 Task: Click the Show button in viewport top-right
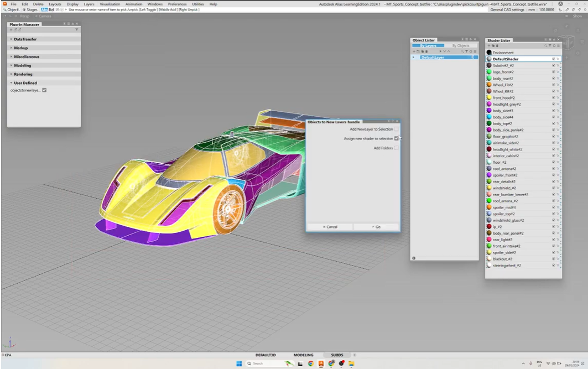pos(577,16)
